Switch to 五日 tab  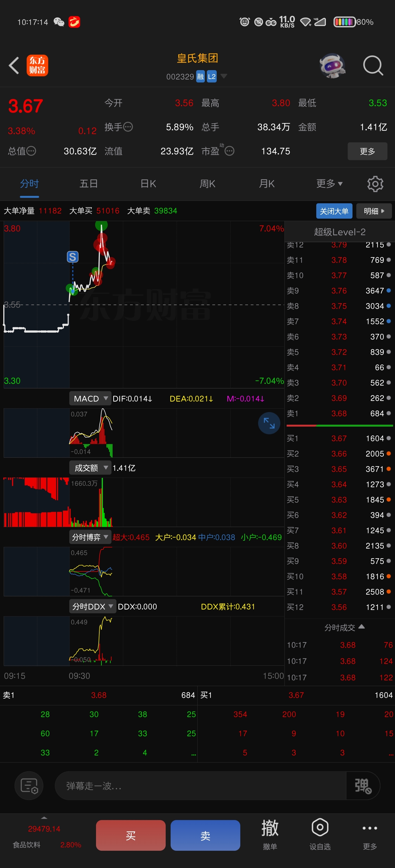(89, 184)
